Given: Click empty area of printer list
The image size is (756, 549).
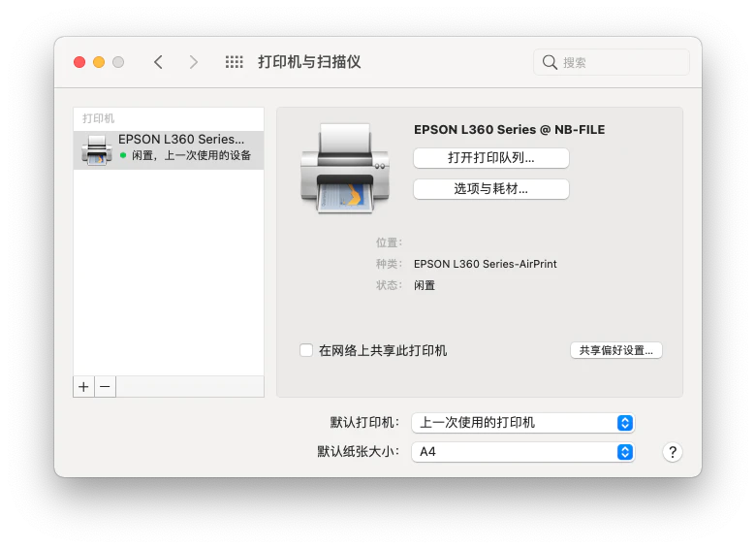Looking at the screenshot, I should coord(169,272).
